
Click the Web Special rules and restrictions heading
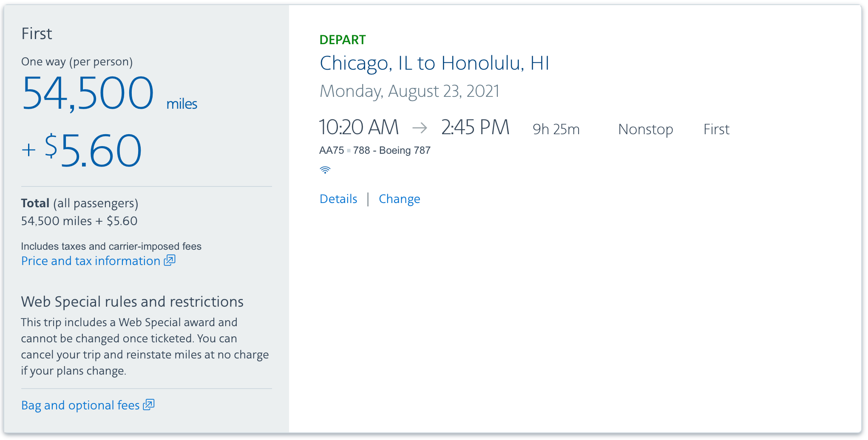(132, 302)
